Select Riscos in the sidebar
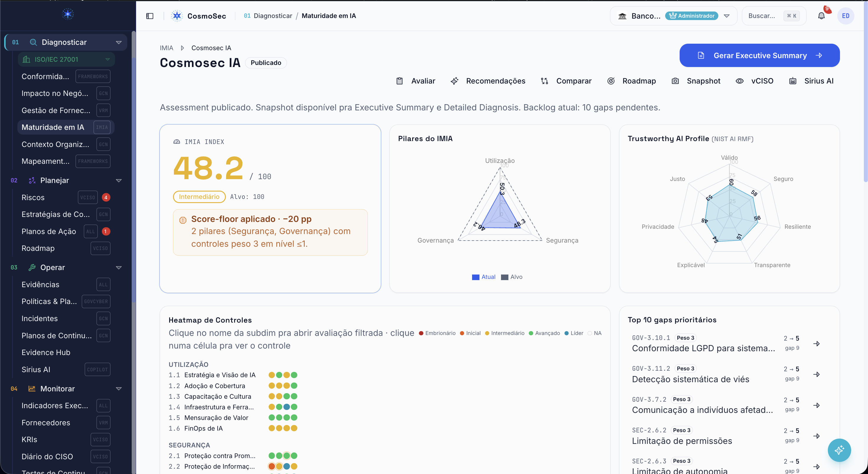The height and width of the screenshot is (474, 868). 33,197
